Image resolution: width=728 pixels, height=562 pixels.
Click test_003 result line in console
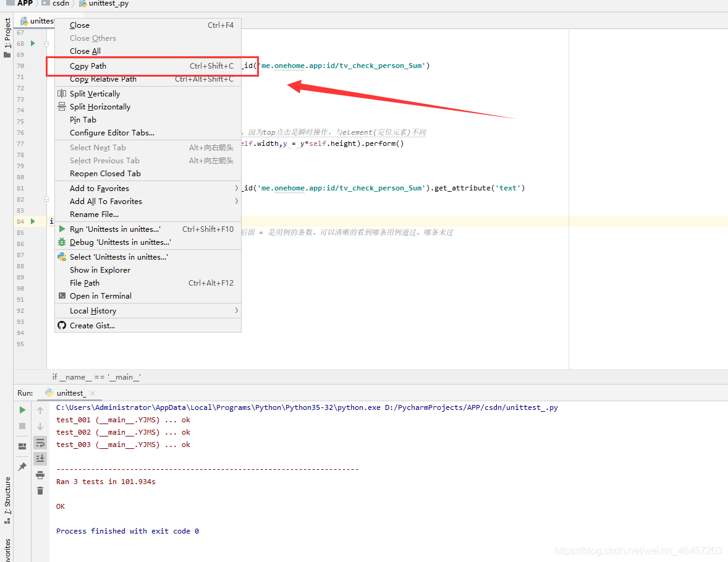pos(123,445)
